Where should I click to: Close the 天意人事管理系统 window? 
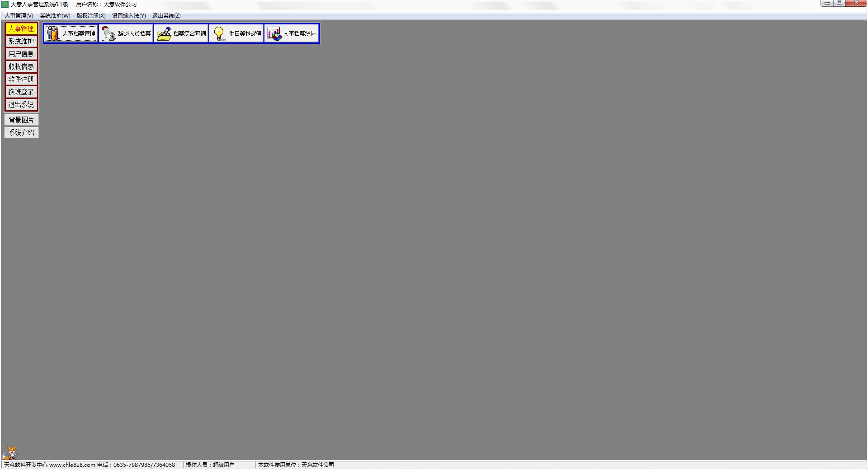click(x=856, y=3)
